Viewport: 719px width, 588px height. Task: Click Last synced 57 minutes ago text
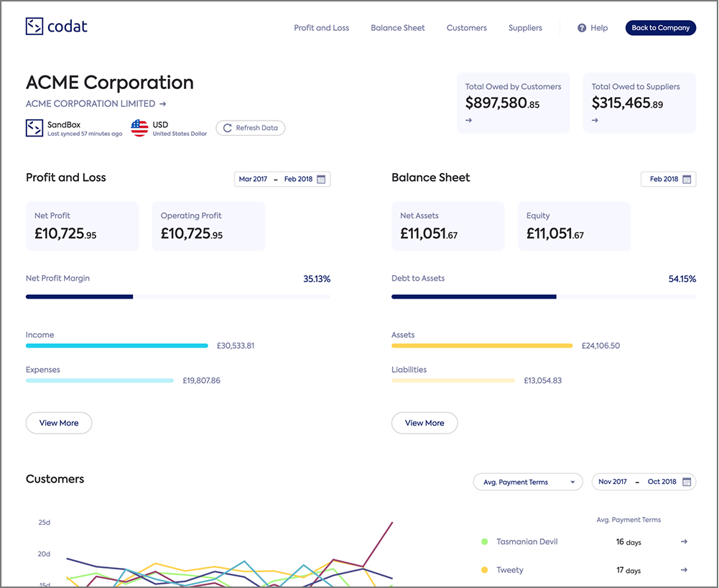(85, 134)
